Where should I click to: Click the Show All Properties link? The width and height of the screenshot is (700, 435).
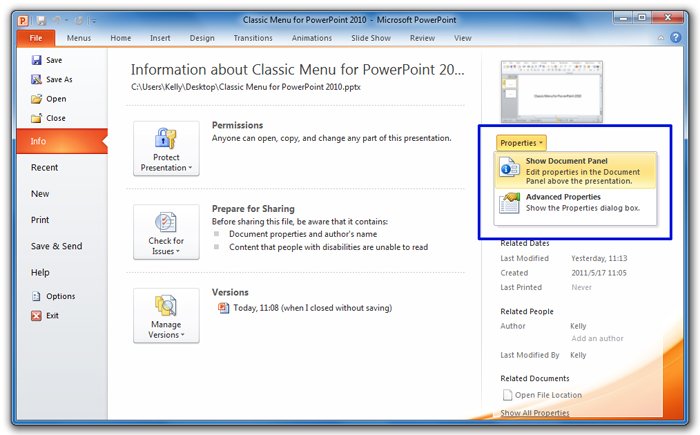click(535, 412)
